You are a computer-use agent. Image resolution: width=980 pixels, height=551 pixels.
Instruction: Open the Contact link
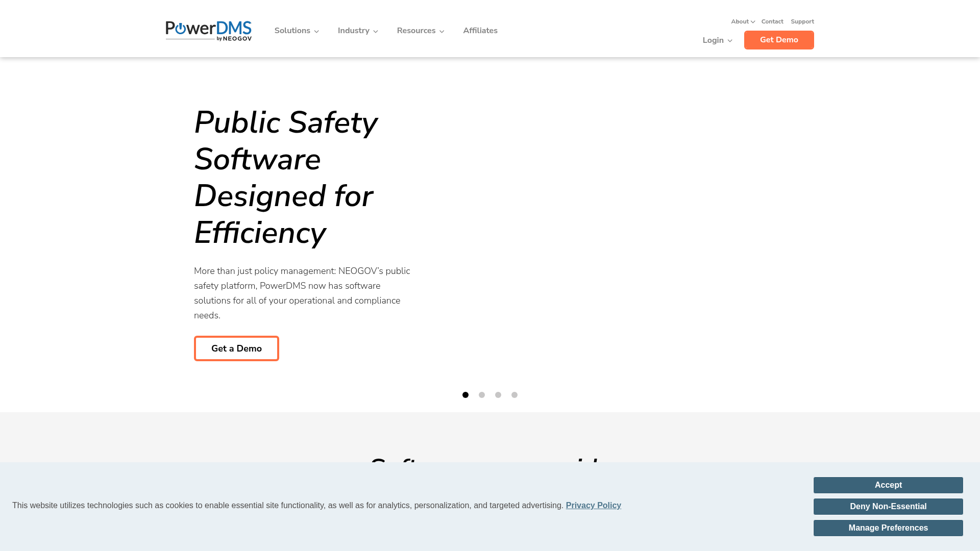[772, 21]
